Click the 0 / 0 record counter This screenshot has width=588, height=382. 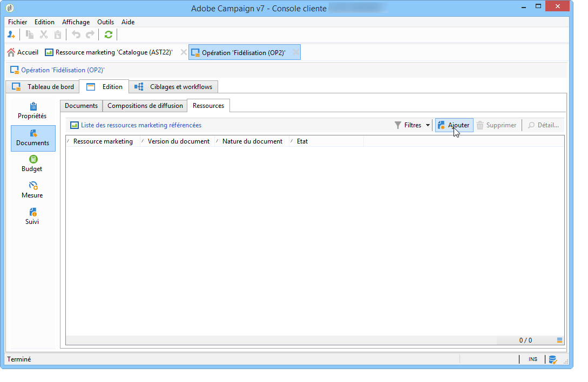point(525,340)
